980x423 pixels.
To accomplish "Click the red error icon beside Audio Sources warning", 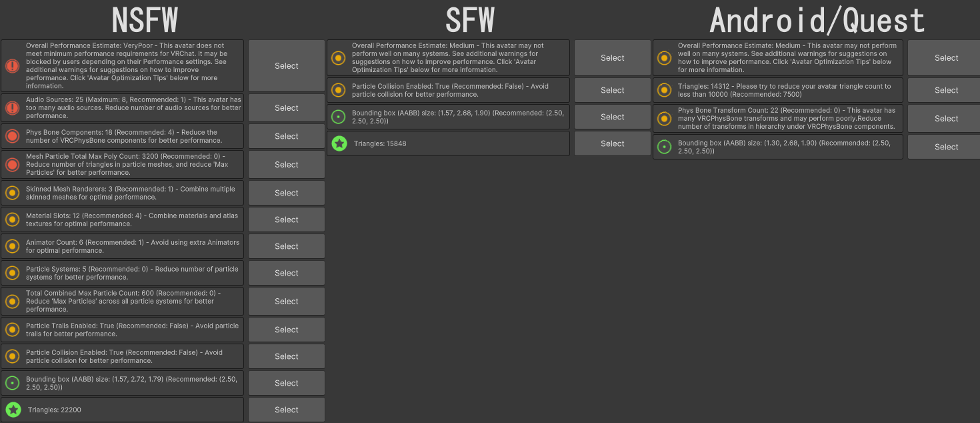I will 12,108.
